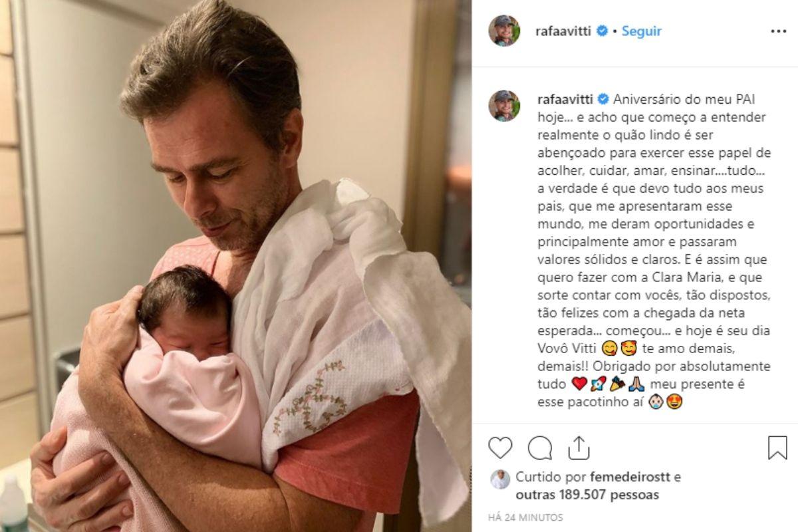Click the photo of man holding baby
The width and height of the screenshot is (798, 532).
[235, 266]
